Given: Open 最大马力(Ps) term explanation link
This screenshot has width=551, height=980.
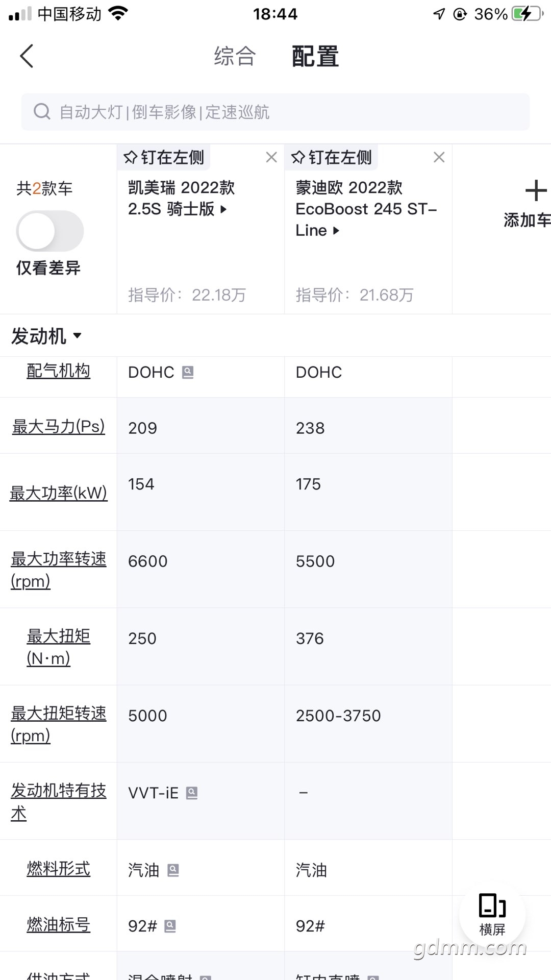Looking at the screenshot, I should coord(59,426).
